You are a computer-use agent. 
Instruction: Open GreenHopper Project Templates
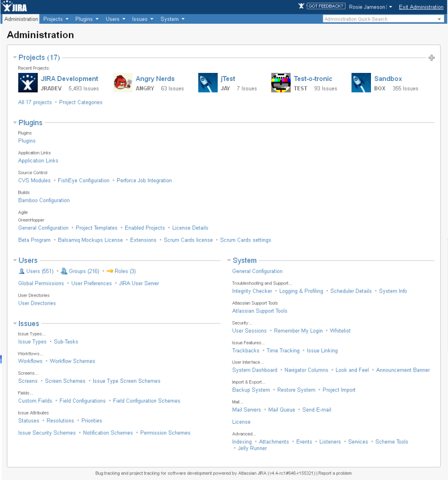[96, 228]
